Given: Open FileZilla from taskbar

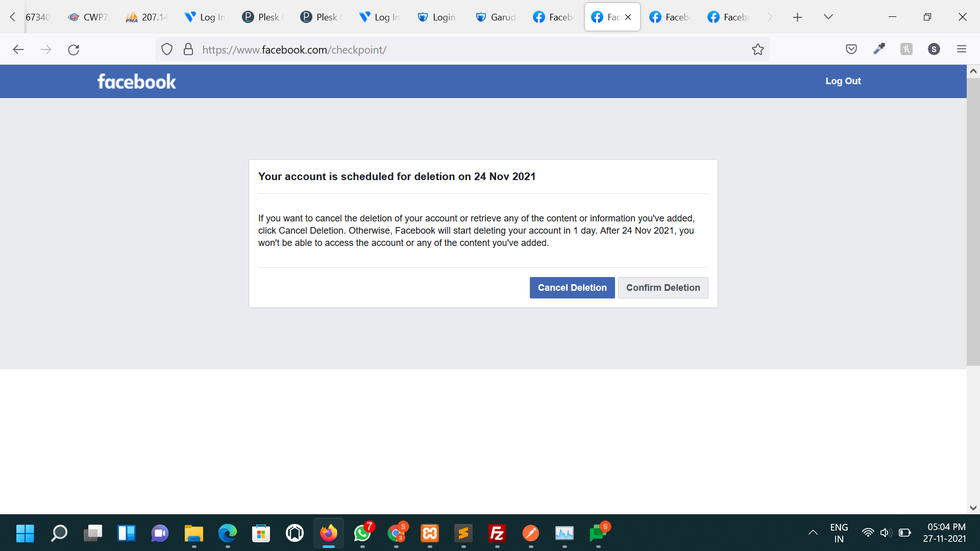Looking at the screenshot, I should coord(497,534).
